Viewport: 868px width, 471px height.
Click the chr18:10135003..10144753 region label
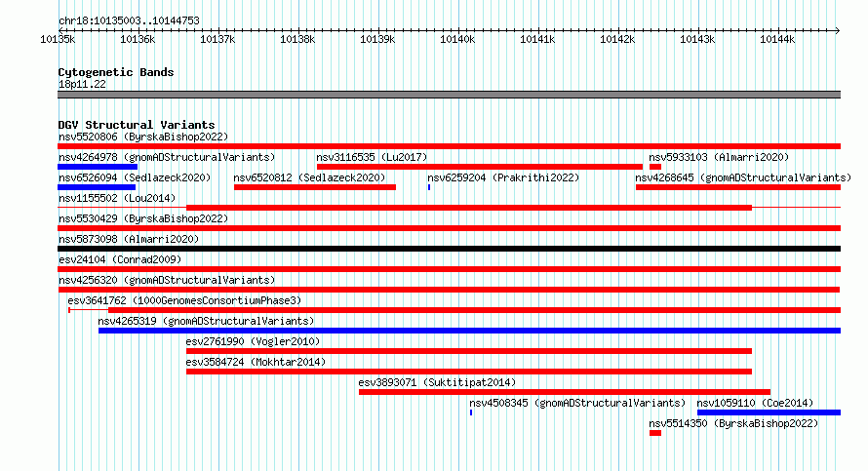point(129,20)
